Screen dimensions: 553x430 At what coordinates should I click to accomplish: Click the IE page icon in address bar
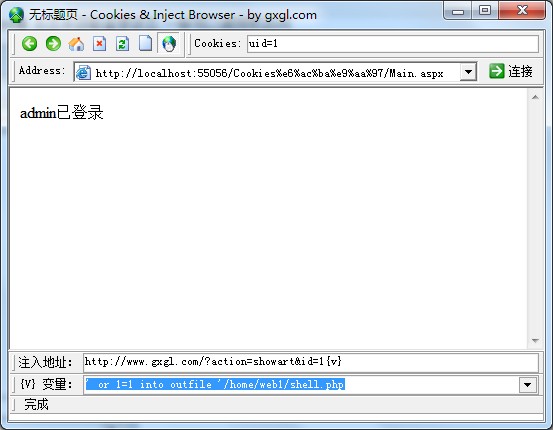coord(84,72)
